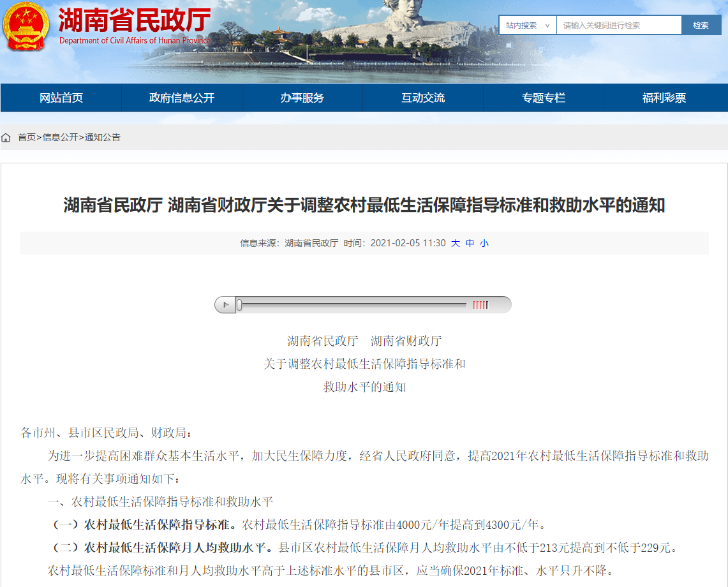Viewport: 728px width, 587px height.
Task: Select the 互动交流 menu item
Action: [x=423, y=98]
